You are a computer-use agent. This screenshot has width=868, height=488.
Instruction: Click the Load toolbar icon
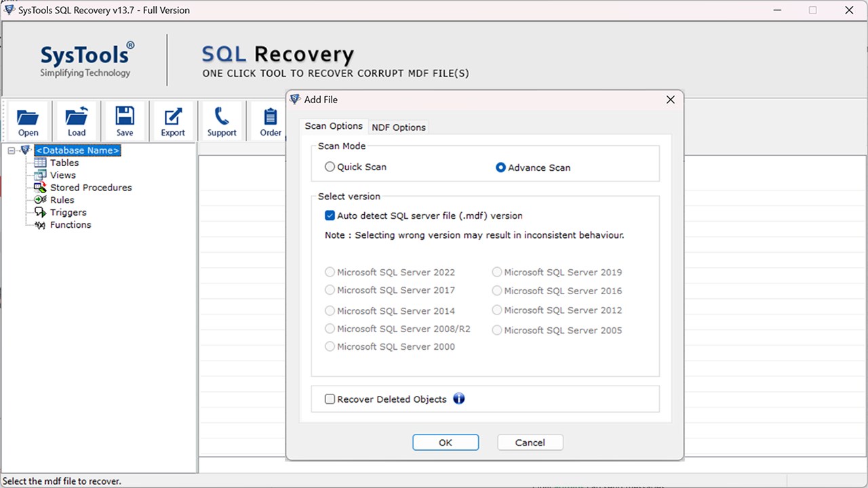[x=77, y=116]
